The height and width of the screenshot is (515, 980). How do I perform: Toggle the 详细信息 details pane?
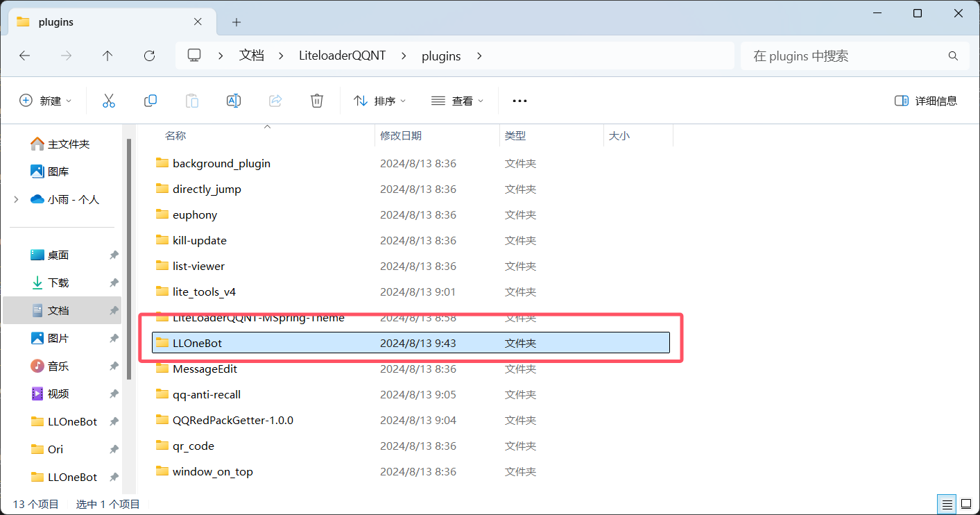(x=926, y=101)
